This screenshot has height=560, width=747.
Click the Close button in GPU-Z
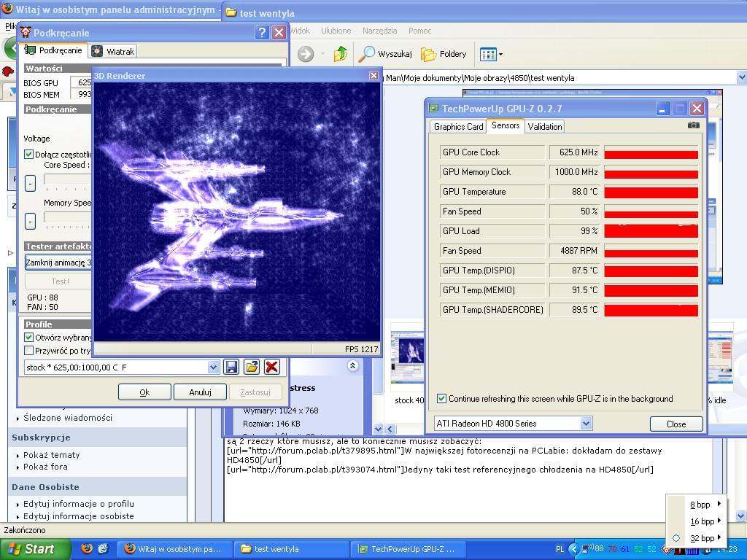676,424
